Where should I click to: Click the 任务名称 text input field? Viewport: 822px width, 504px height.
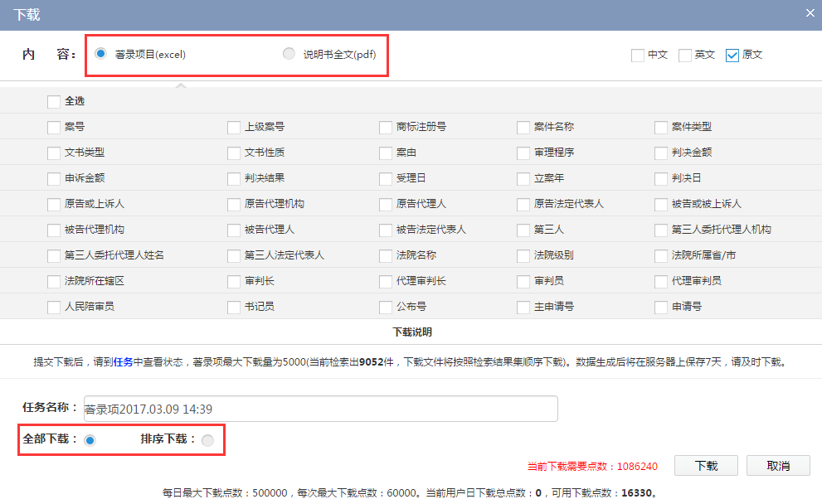[319, 409]
